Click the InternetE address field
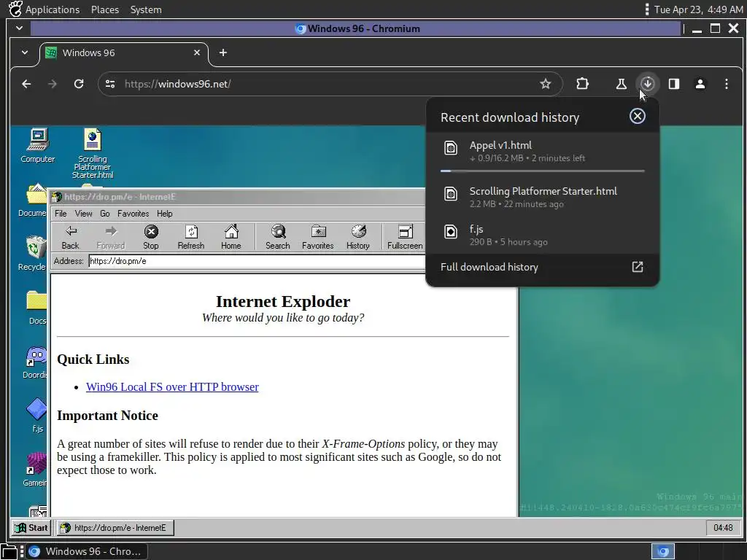 point(256,261)
